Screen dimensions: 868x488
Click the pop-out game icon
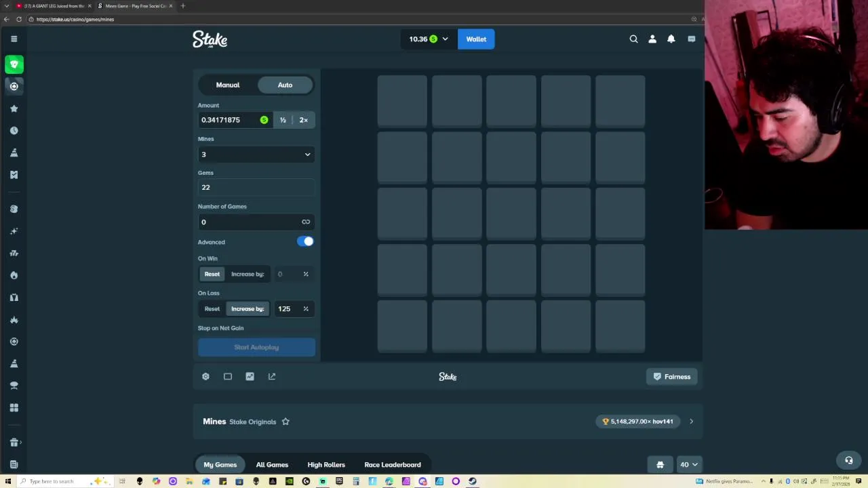pos(272,376)
